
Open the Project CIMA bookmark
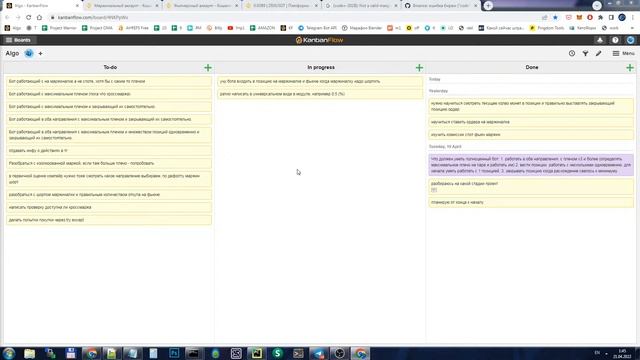pyautogui.click(x=97, y=28)
